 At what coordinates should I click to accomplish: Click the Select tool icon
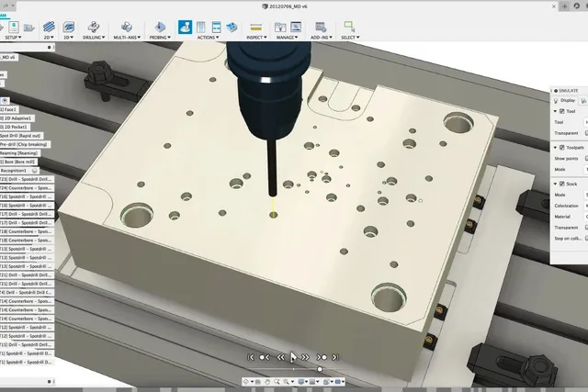(349, 27)
